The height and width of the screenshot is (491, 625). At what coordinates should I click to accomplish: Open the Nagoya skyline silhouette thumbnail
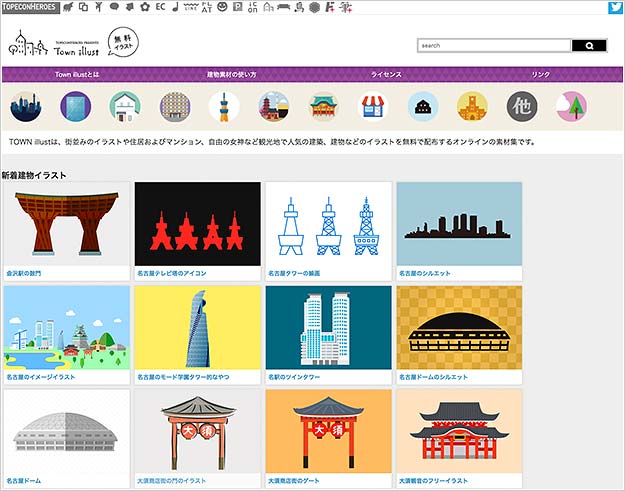point(459,224)
